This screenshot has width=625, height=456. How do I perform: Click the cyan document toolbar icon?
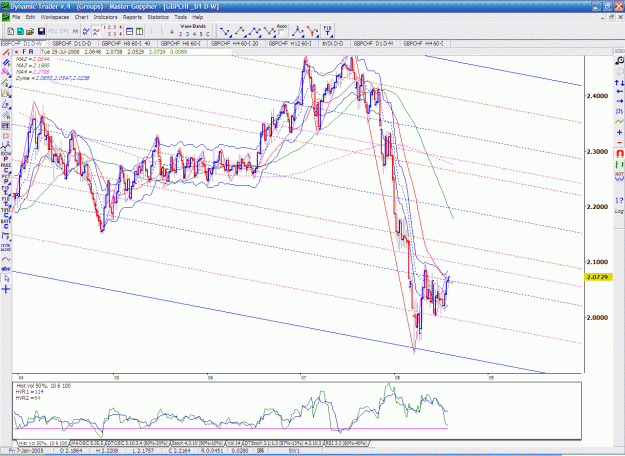pyautogui.click(x=20, y=31)
